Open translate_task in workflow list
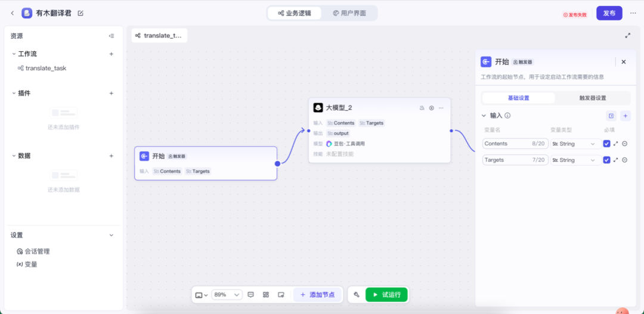644x314 pixels. click(x=42, y=68)
